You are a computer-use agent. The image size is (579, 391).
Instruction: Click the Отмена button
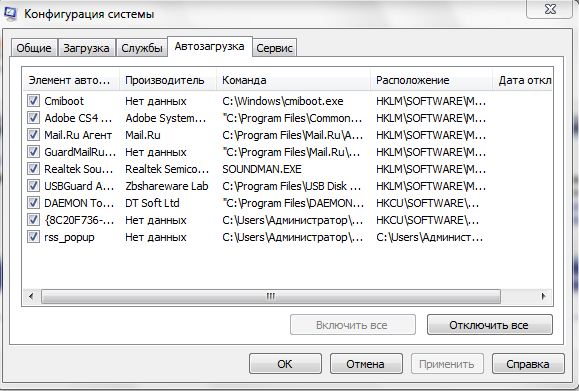pos(366,364)
